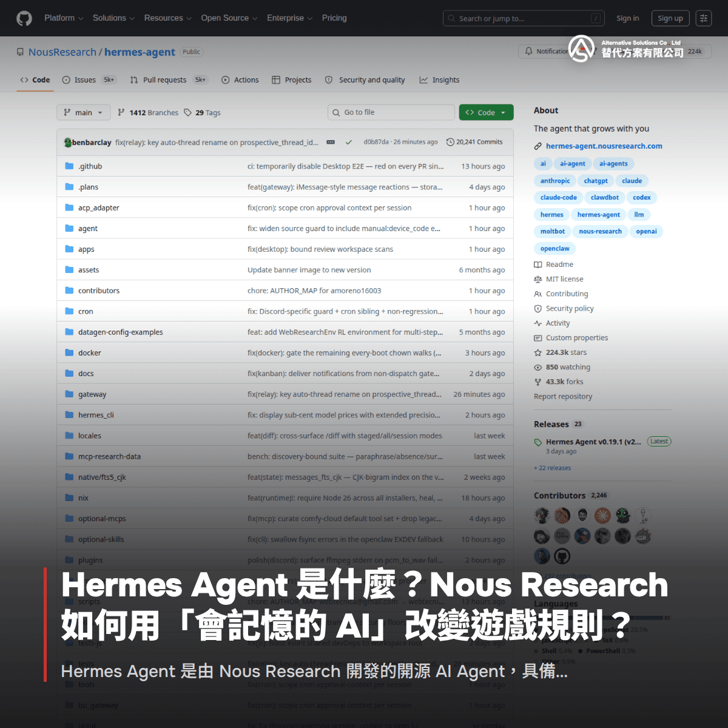728x728 pixels.
Task: Select folder icon next to gateway
Action: tap(69, 394)
